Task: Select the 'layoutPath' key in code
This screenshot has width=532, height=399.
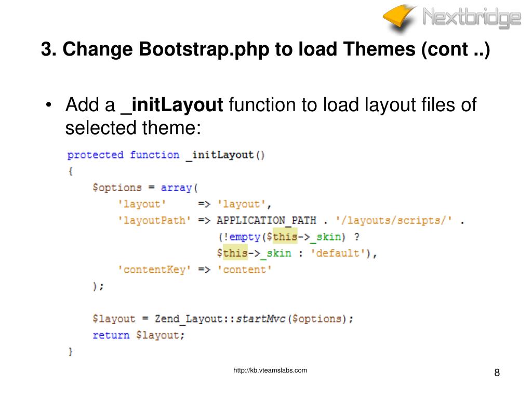Action: pos(154,220)
